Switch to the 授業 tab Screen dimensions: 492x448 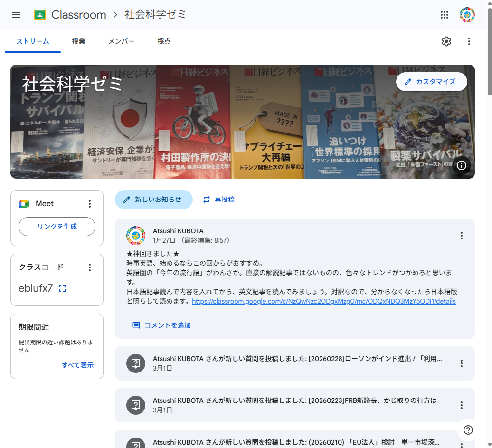coord(78,41)
